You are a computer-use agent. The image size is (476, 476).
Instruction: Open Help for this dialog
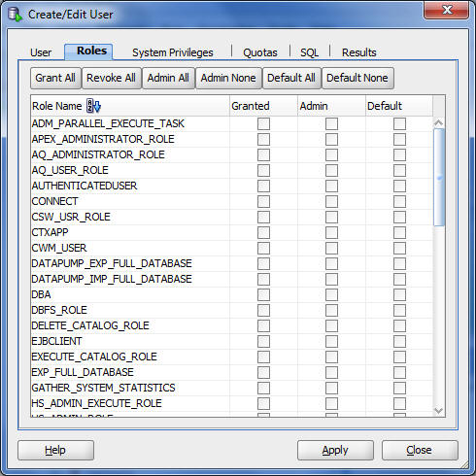(x=55, y=450)
